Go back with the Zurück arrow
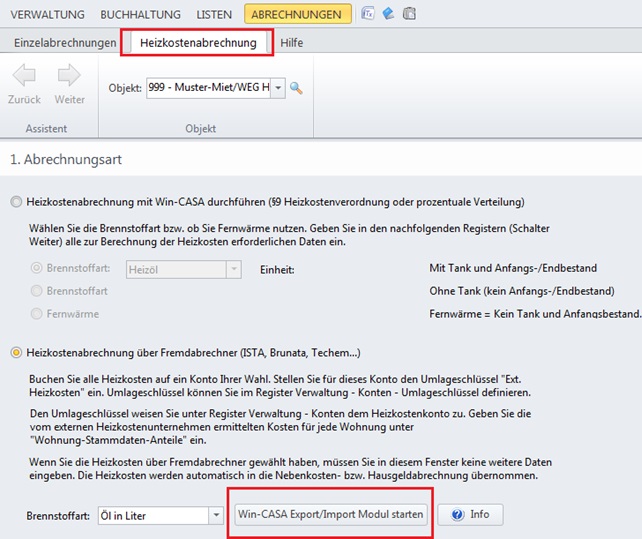The height and width of the screenshot is (539, 642). (24, 84)
